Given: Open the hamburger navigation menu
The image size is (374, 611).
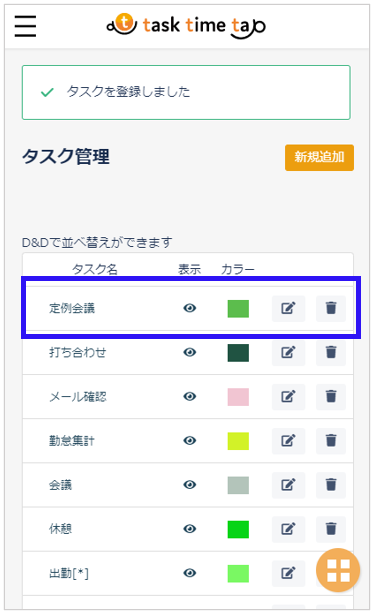Looking at the screenshot, I should (25, 26).
